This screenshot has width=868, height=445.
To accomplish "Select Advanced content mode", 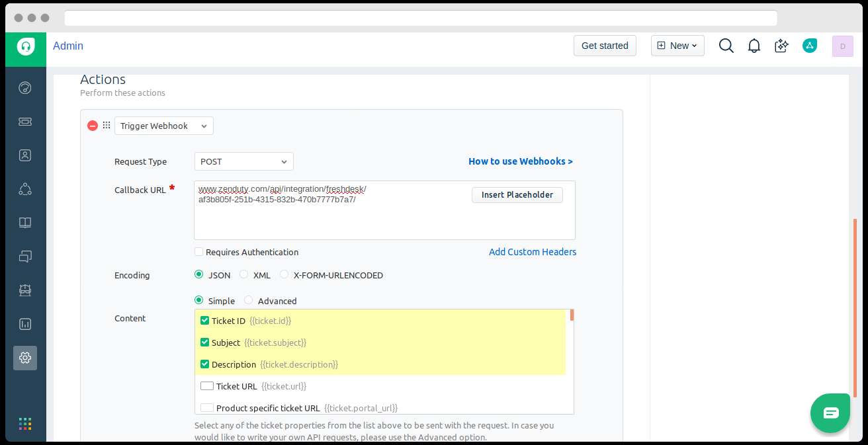I will (x=249, y=300).
